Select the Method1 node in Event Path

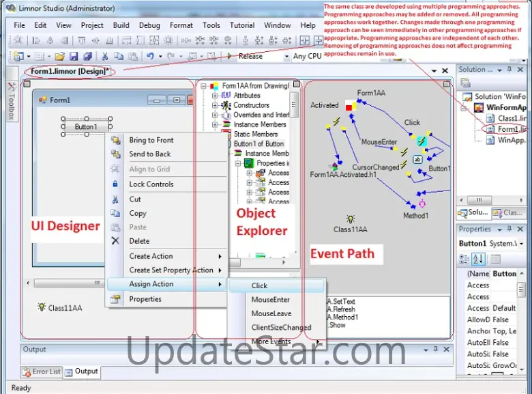coord(422,203)
